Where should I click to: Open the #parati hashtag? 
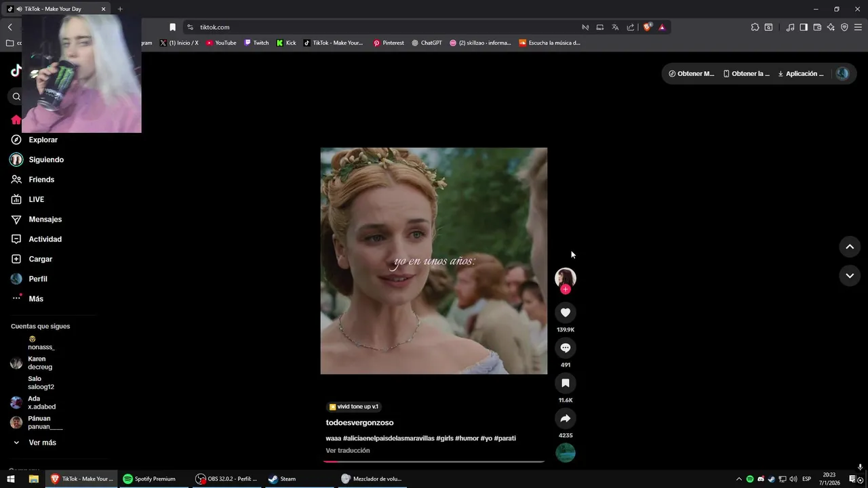pos(505,439)
